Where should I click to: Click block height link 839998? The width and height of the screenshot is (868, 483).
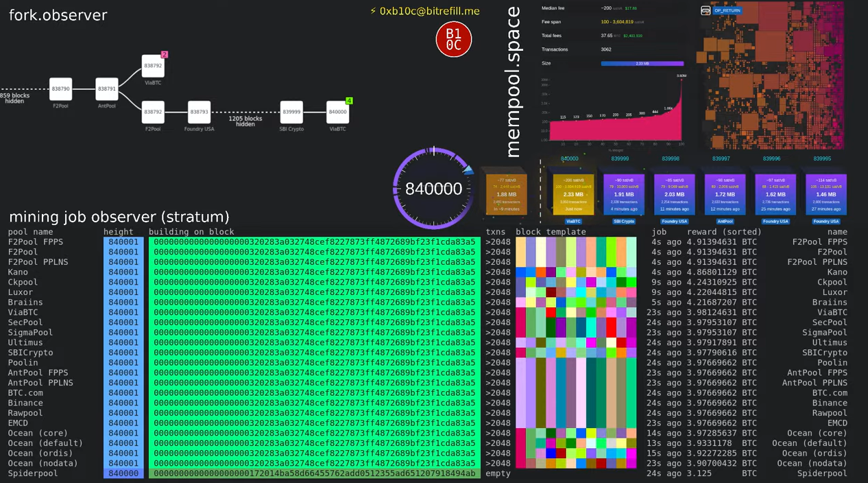coord(671,158)
